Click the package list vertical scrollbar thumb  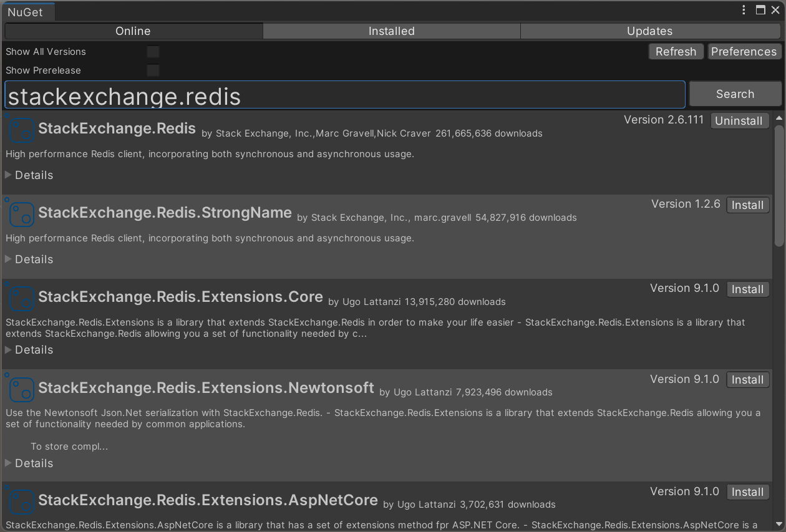pos(779,186)
